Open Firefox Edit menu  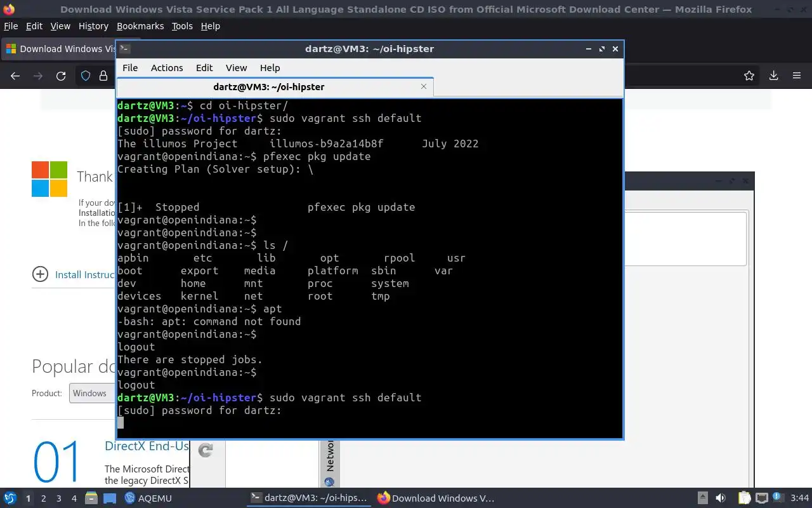coord(34,25)
